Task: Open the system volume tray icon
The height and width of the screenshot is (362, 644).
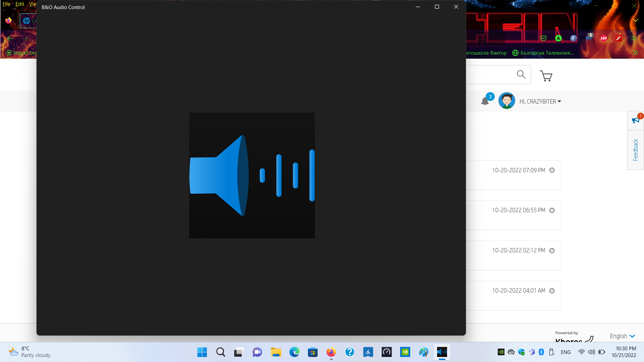Action: pos(591,352)
